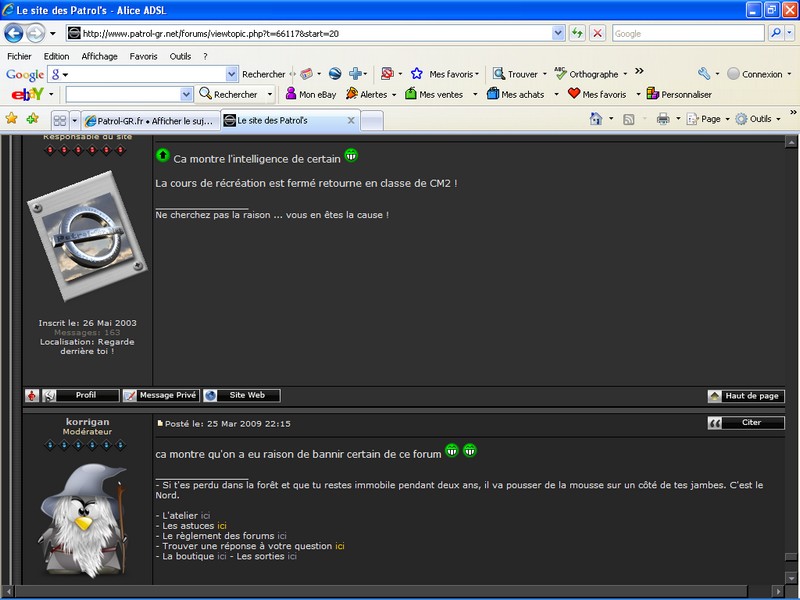This screenshot has width=800, height=600.
Task: Add to favorites with green plus star
Action: pyautogui.click(x=33, y=119)
